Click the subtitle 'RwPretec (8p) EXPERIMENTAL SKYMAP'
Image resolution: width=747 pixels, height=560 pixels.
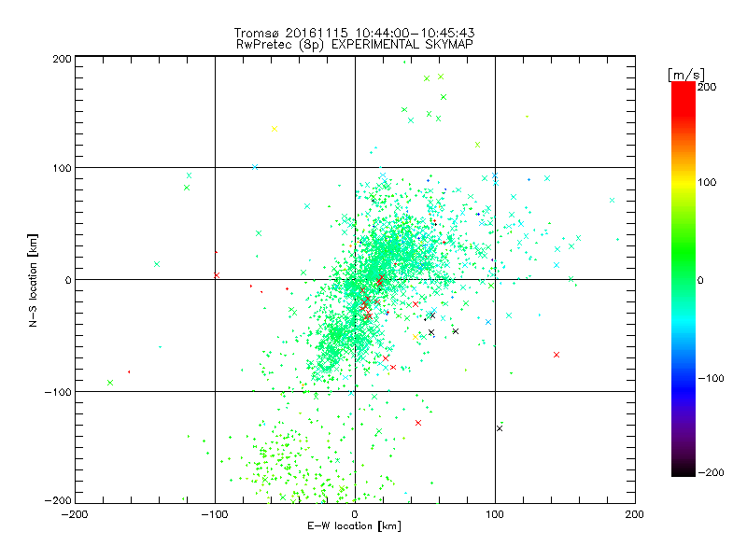coord(355,44)
